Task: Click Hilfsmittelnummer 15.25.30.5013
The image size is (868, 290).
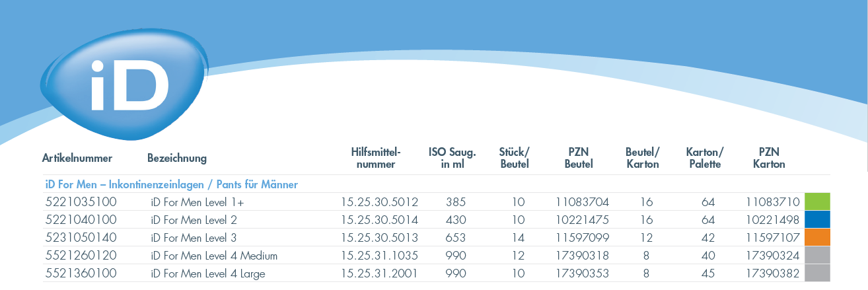Action: [x=379, y=237]
